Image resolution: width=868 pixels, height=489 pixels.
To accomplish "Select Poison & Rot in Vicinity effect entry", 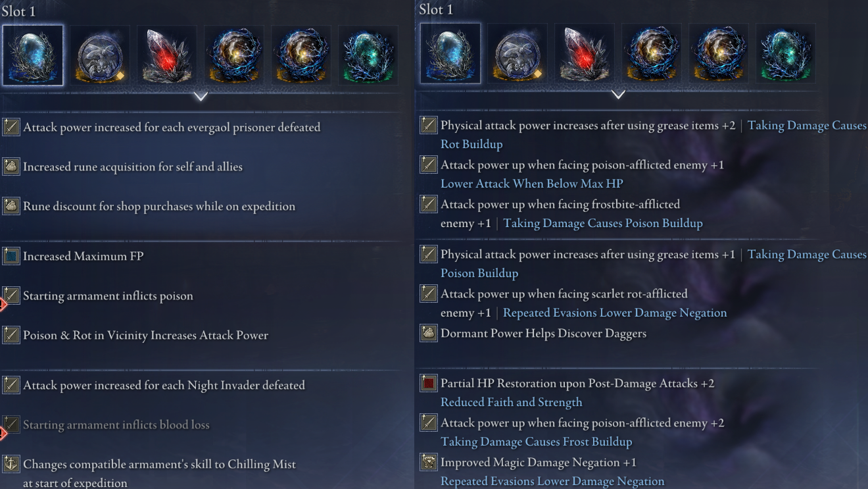I will [135, 335].
